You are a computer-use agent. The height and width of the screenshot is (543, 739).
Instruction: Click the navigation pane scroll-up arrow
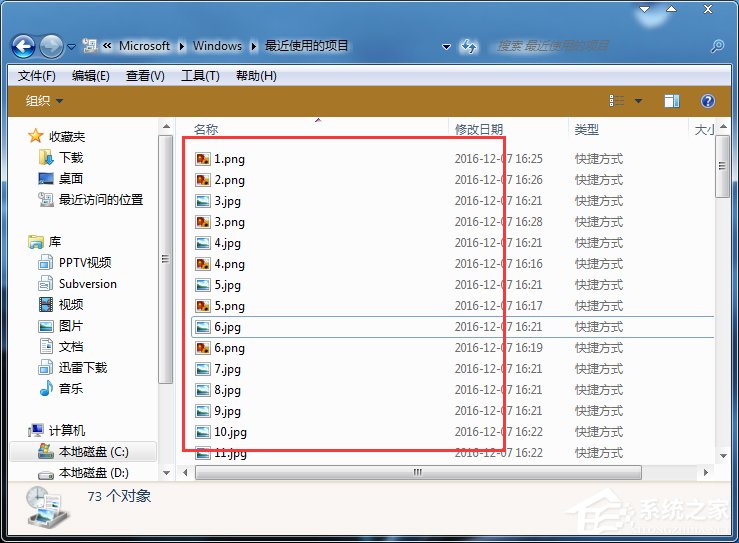(x=166, y=126)
